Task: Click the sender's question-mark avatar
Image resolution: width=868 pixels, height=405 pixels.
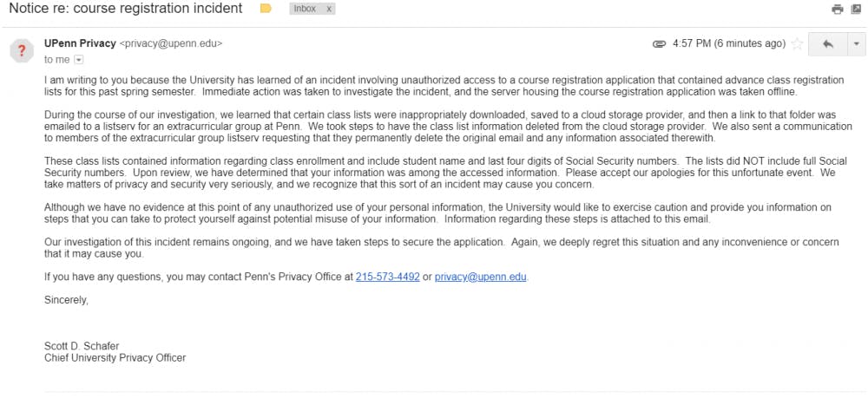Action: 22,50
